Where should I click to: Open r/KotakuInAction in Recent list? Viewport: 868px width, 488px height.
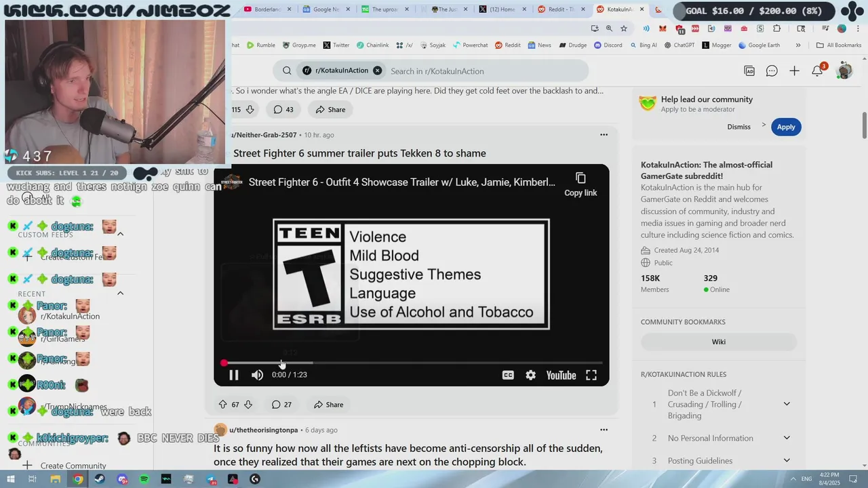70,317
